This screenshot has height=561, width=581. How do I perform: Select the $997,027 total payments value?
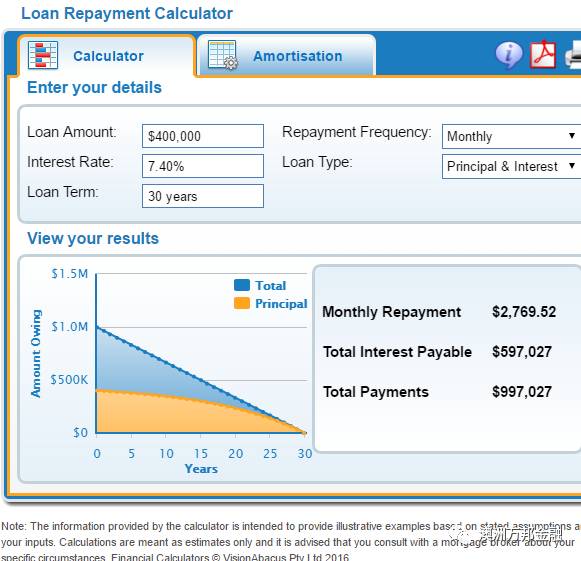[522, 392]
